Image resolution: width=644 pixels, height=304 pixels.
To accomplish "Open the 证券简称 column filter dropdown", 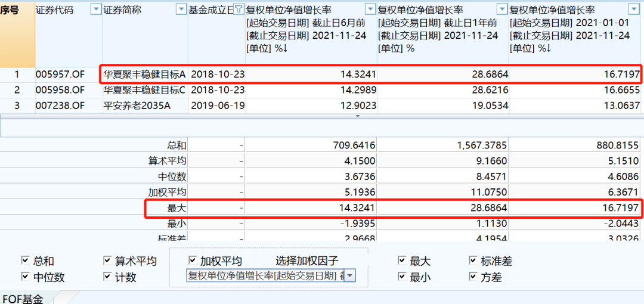I will 181,10.
